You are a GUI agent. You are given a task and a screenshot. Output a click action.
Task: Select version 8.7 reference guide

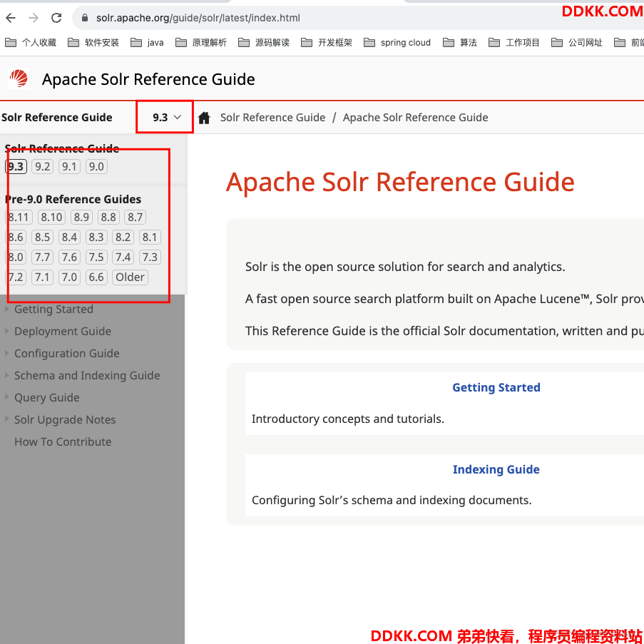135,218
